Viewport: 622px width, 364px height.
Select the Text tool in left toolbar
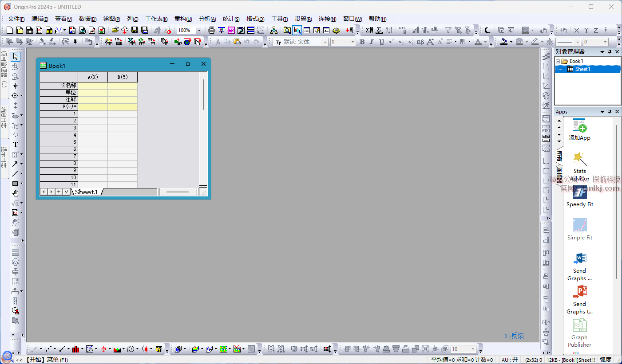tap(15, 145)
